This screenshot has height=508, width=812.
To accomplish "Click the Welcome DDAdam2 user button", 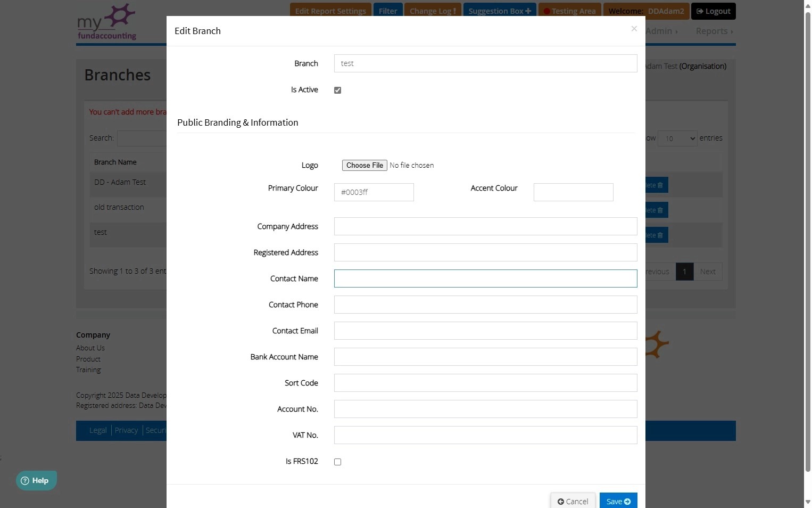I will (646, 11).
